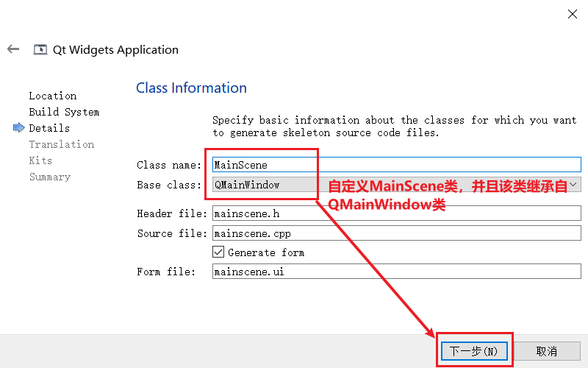Click the Form file label

click(166, 272)
